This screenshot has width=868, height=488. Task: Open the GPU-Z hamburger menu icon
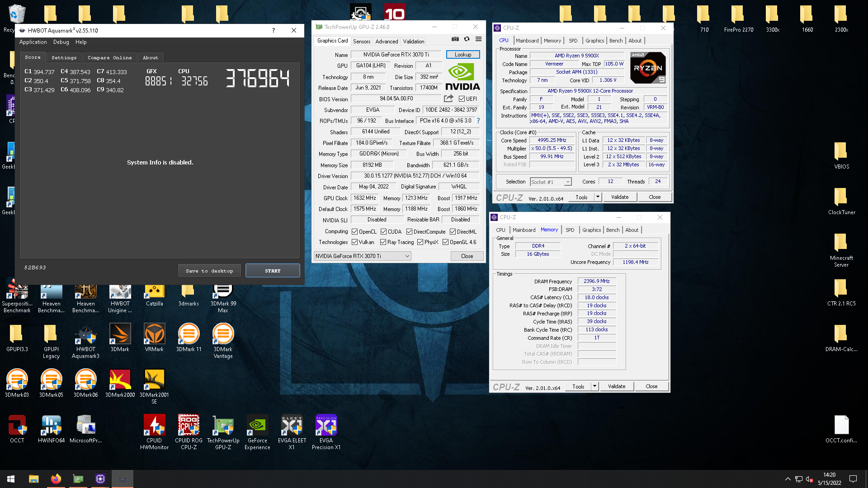coord(478,39)
